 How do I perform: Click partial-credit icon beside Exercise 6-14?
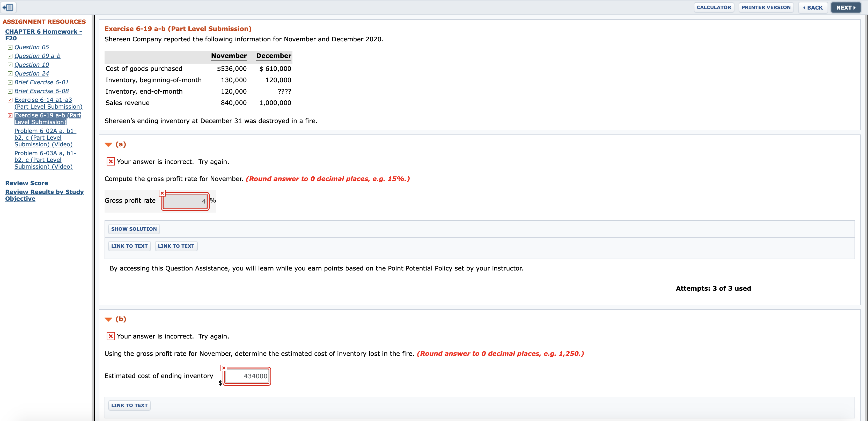10,100
